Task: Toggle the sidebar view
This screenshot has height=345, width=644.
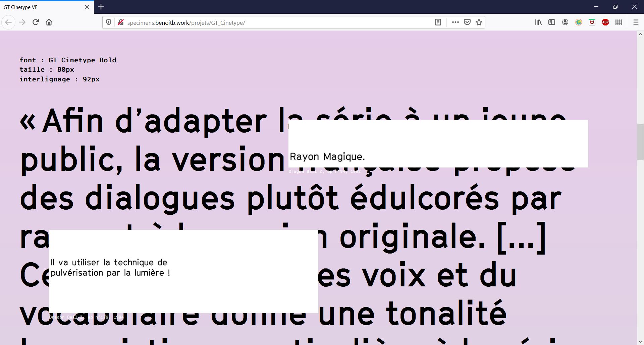Action: tap(552, 22)
